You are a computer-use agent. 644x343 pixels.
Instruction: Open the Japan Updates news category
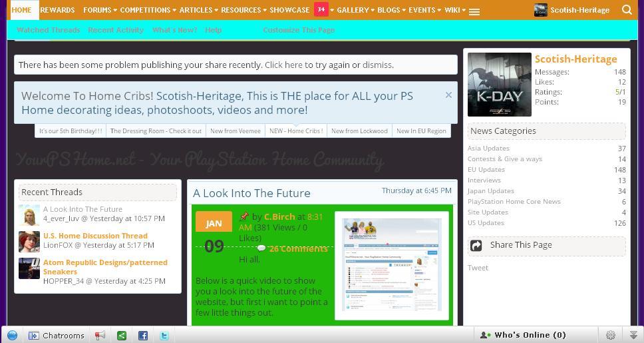491,191
